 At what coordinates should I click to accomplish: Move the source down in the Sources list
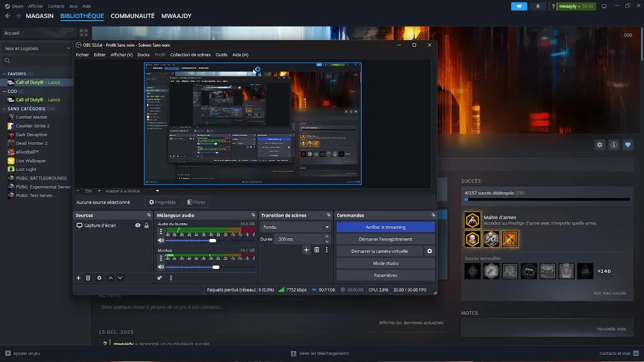(x=120, y=278)
